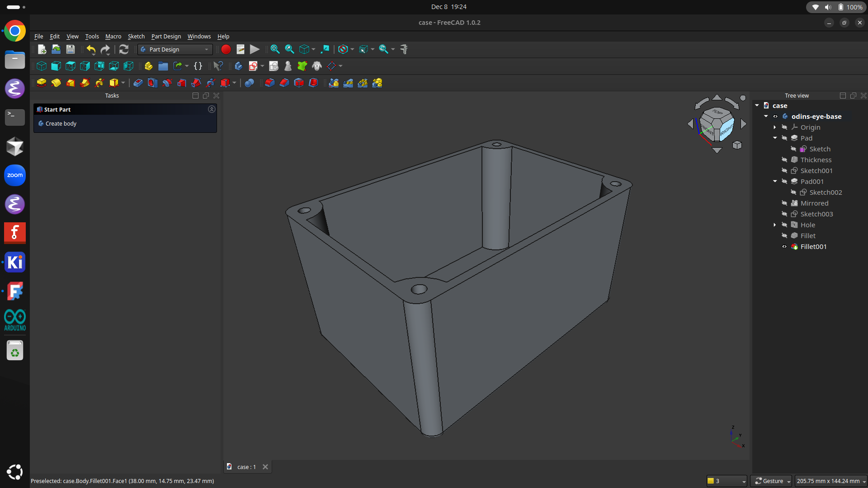The width and height of the screenshot is (868, 488).
Task: Start recording a macro
Action: tap(226, 49)
